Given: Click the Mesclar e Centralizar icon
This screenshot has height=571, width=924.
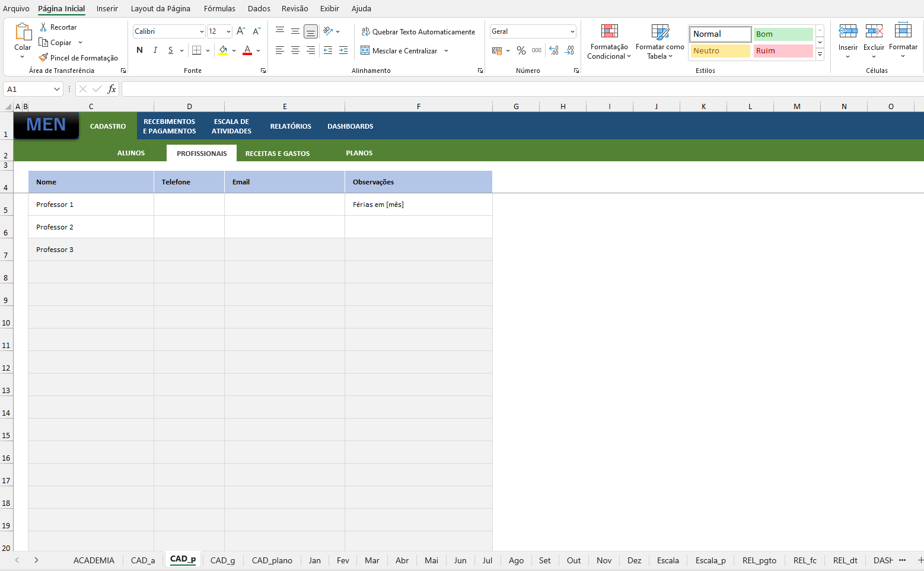Looking at the screenshot, I should tap(365, 51).
